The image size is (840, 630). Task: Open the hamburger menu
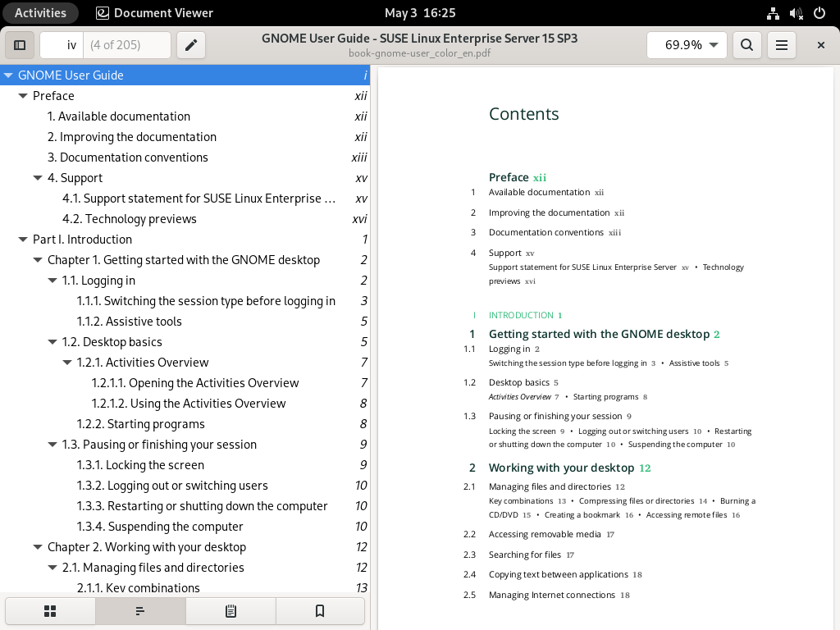click(782, 45)
